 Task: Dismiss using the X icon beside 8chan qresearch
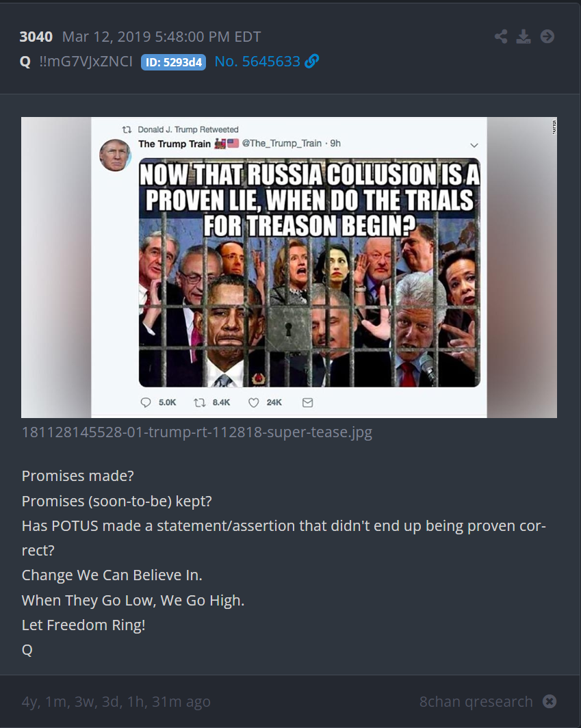pos(550,701)
